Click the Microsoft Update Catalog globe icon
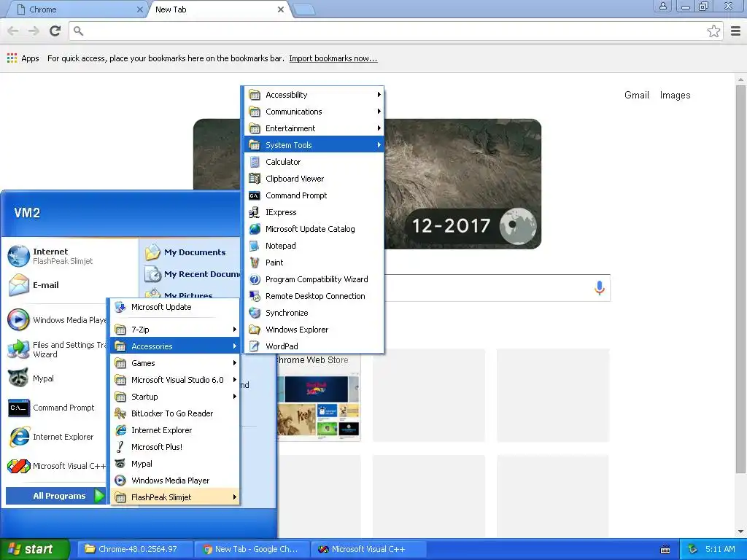747x560 pixels. tap(255, 229)
